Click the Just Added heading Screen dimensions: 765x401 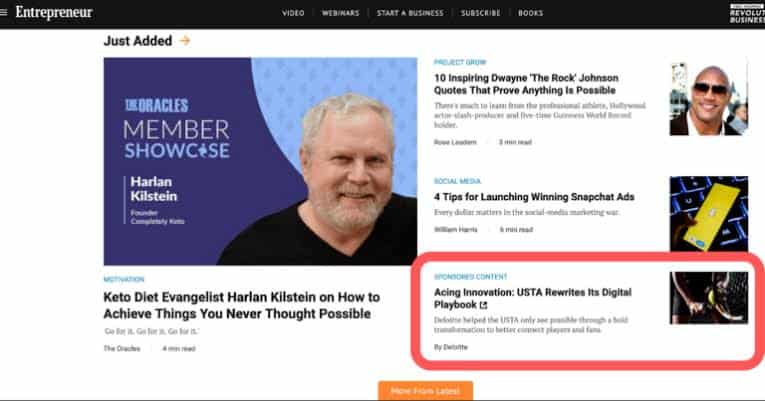pyautogui.click(x=138, y=41)
